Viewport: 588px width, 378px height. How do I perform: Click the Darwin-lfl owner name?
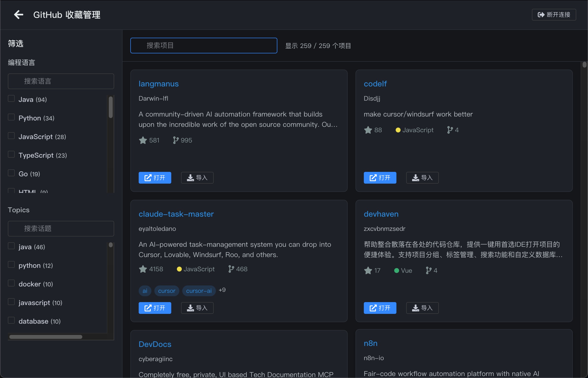[x=153, y=98]
